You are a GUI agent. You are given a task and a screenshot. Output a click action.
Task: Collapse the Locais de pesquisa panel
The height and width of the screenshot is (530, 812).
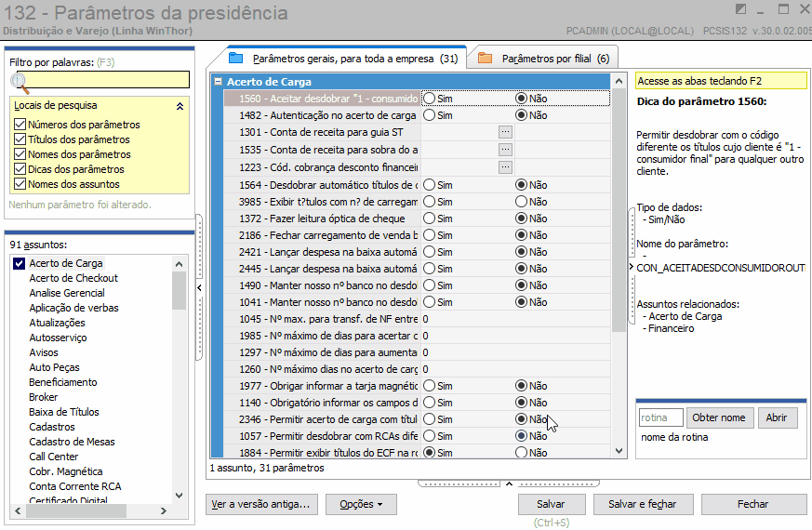coord(180,106)
